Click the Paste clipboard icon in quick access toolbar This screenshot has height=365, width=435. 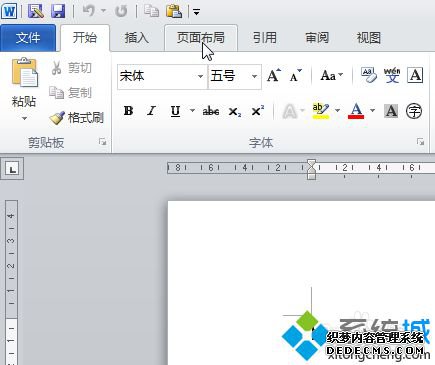point(174,11)
